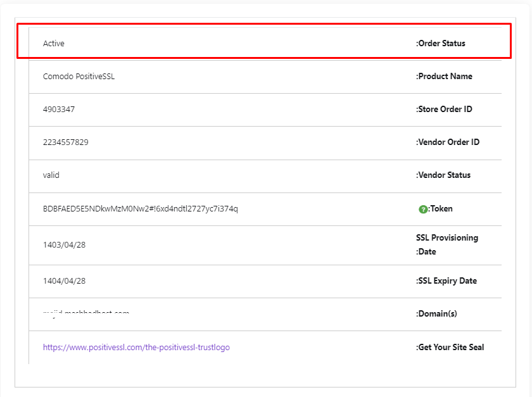Click the Domain(s) label
This screenshot has width=532, height=397.
pos(436,314)
